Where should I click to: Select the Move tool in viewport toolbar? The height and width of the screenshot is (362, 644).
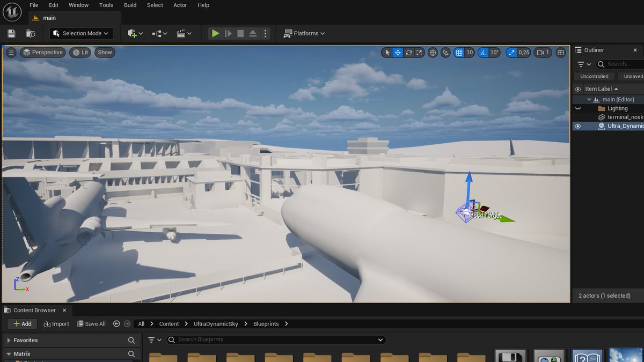(398, 53)
